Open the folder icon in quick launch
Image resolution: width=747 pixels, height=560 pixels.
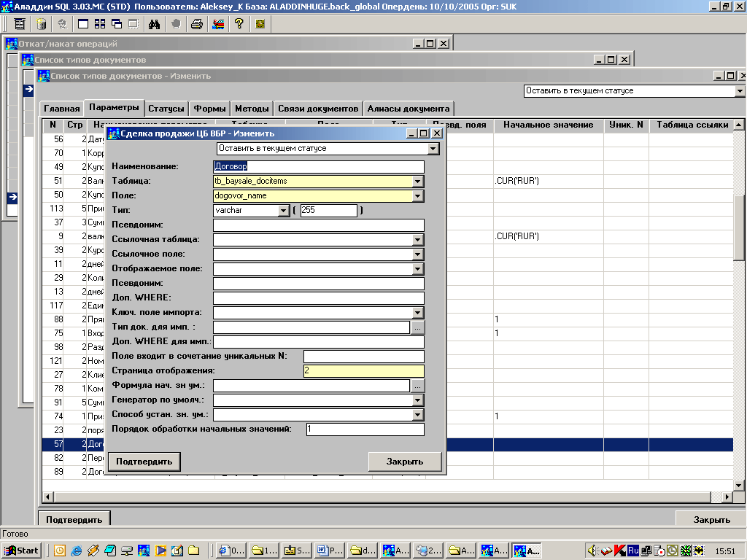(194, 551)
